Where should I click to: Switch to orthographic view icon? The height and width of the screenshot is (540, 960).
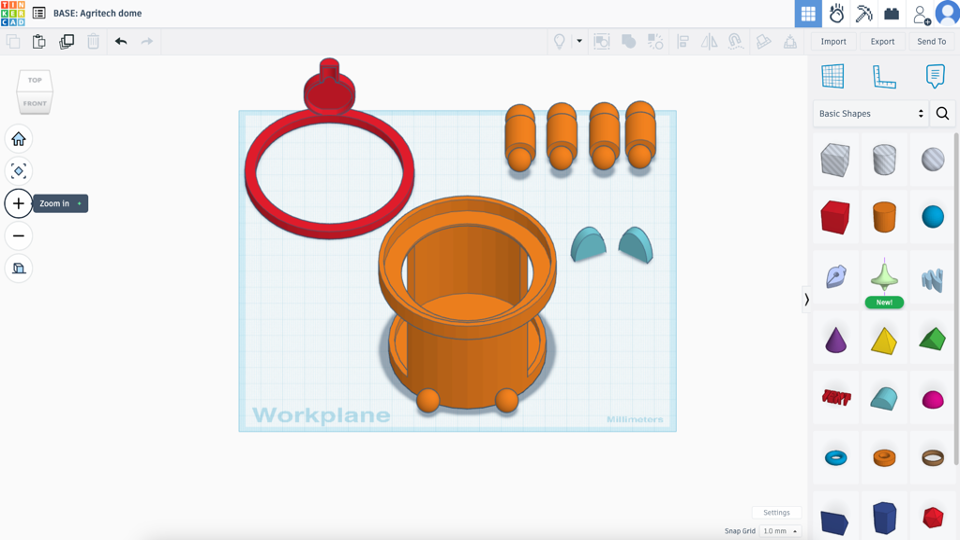point(18,268)
